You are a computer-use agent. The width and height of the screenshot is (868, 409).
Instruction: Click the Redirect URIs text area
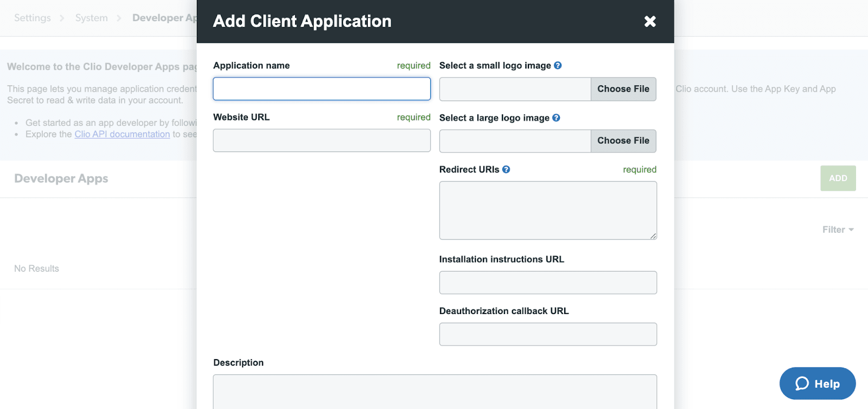click(548, 210)
